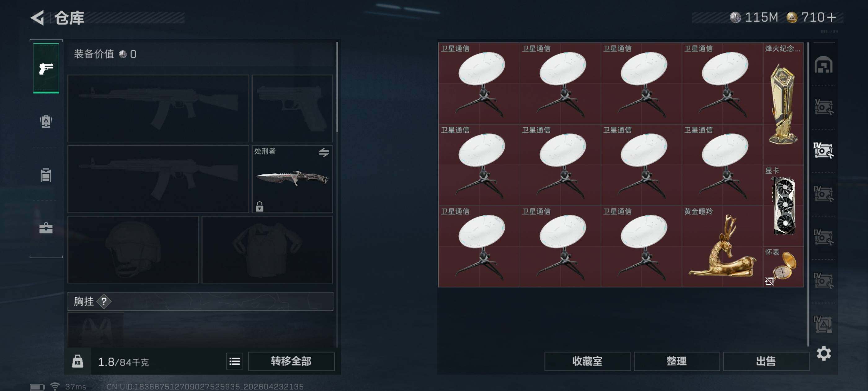Open the list view icon beside 转移全部
Viewport: 868px width, 391px height.
[235, 362]
